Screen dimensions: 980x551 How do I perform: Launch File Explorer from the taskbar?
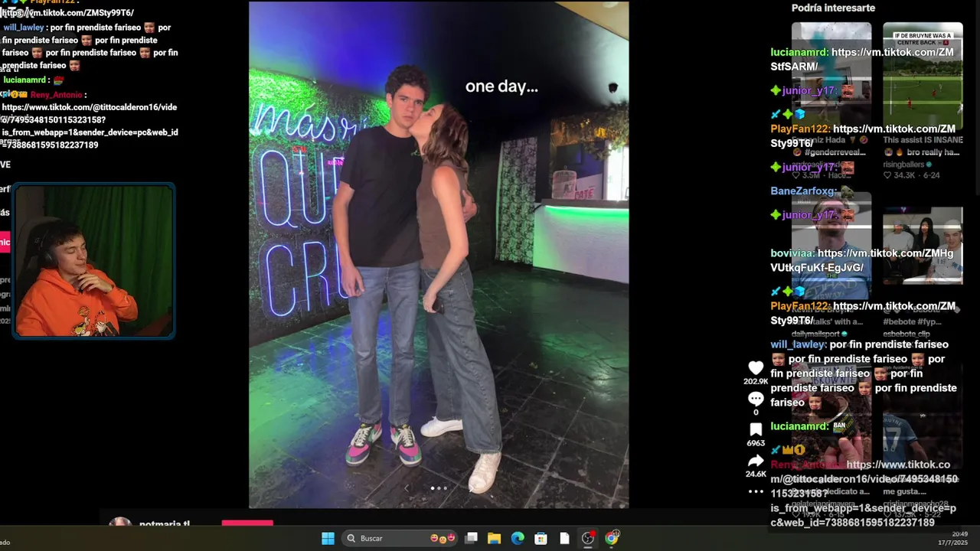(495, 538)
